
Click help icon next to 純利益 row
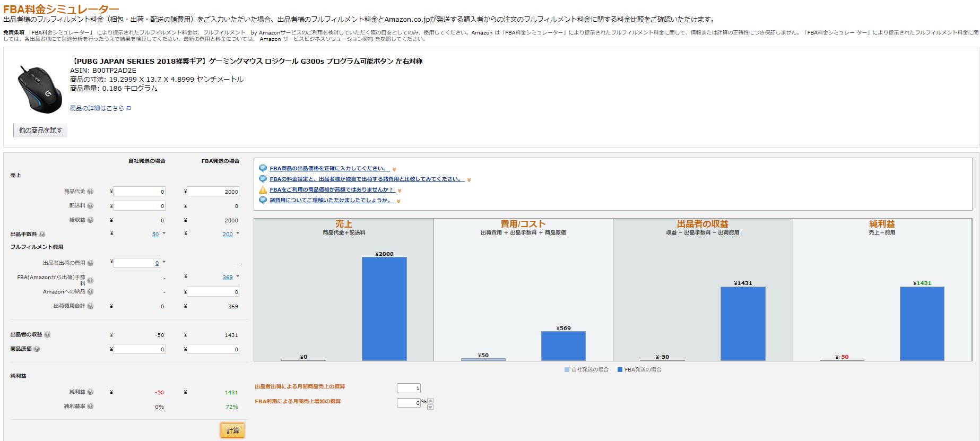click(90, 392)
